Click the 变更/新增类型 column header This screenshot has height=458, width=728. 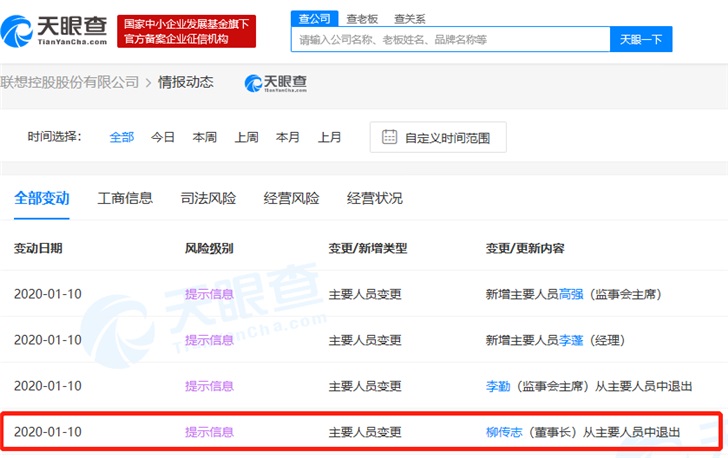368,249
